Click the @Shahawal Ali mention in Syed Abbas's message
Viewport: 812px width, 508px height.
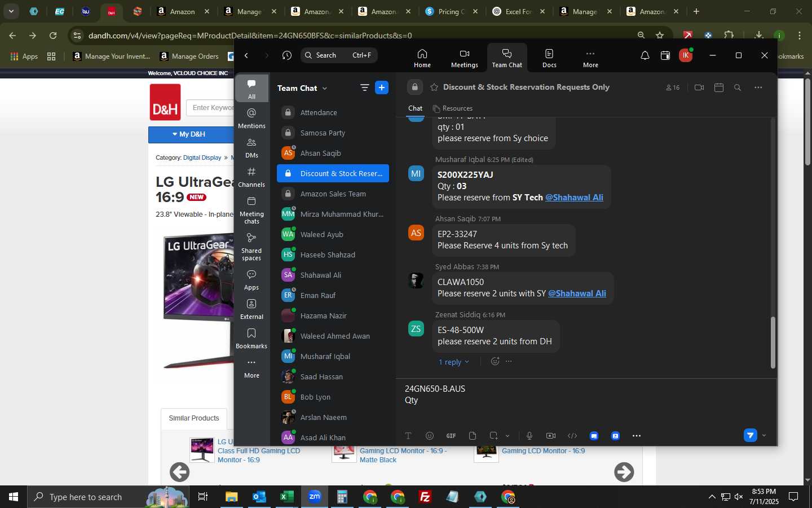pos(577,294)
